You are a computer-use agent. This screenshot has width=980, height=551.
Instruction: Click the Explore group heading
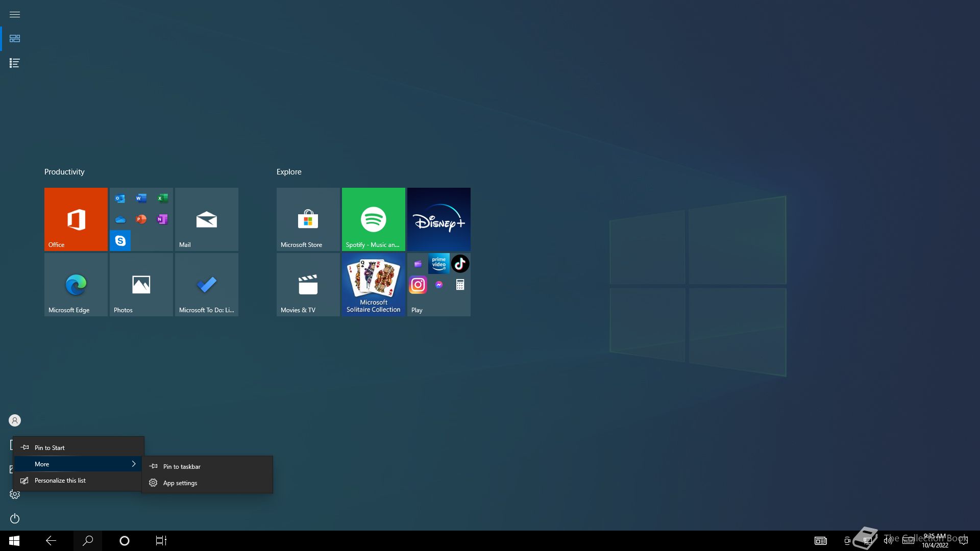[289, 172]
